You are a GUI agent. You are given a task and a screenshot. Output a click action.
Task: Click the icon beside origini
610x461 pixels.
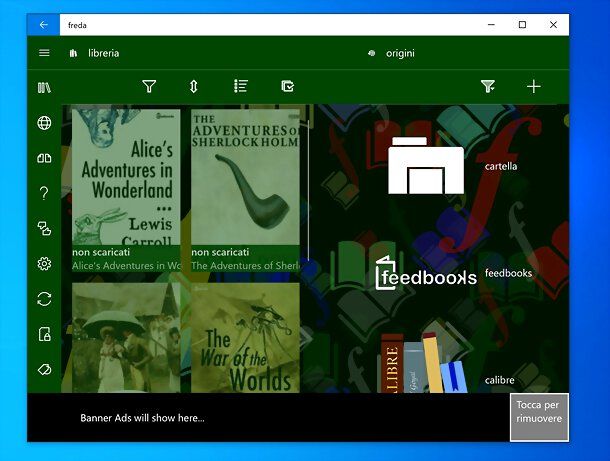point(372,53)
